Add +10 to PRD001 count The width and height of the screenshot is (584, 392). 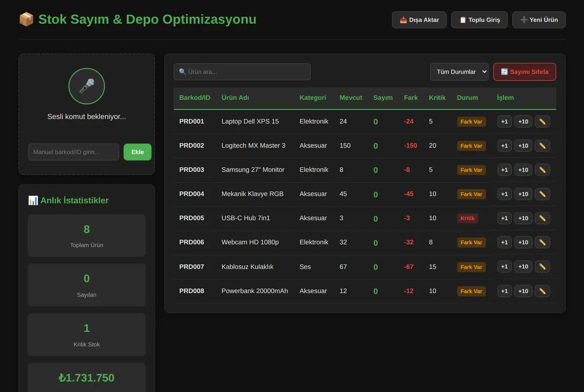[x=523, y=122]
